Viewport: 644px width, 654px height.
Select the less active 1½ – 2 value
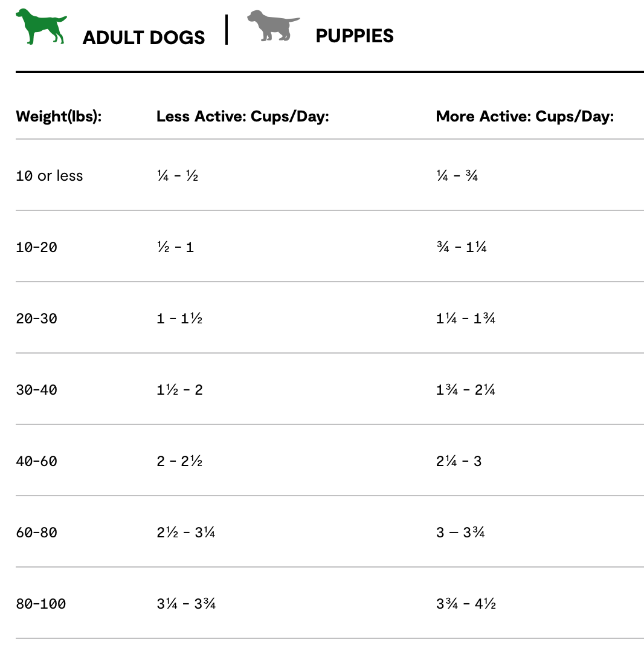point(179,390)
